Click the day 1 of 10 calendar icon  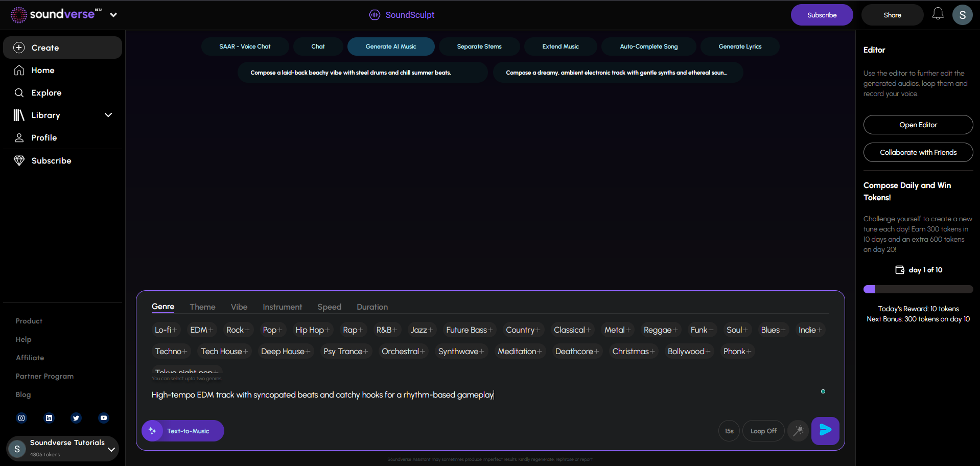pyautogui.click(x=900, y=270)
